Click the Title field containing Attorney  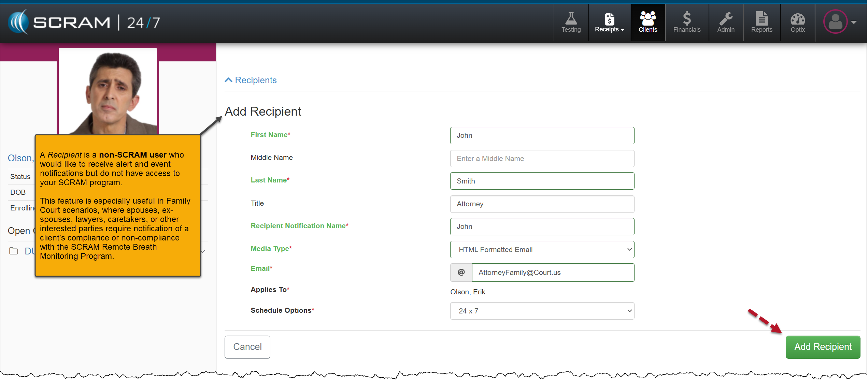[542, 204]
